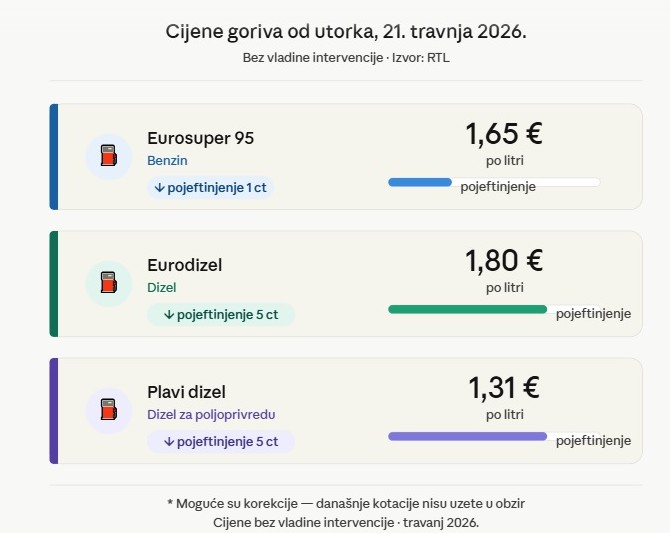Select the Plavi dizel 'pojeftinjenje 5 ct' badge
Viewport: 670px width, 533px height.
(221, 441)
